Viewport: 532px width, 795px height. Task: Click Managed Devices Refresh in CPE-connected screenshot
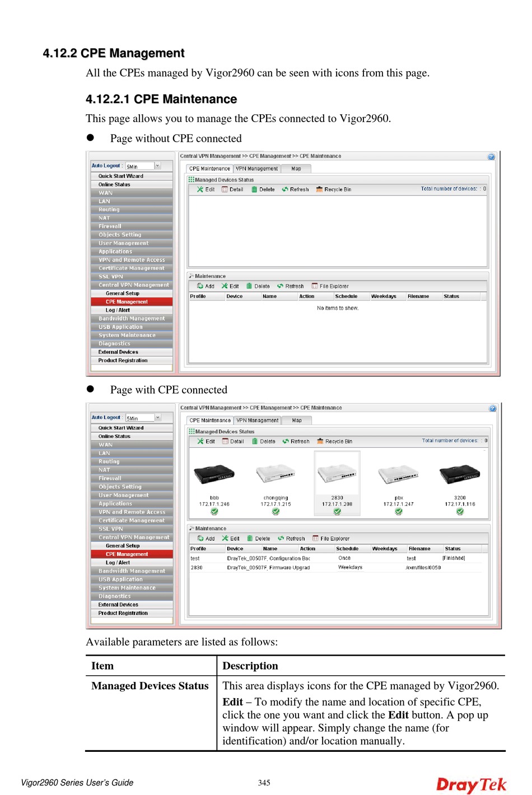tap(296, 441)
